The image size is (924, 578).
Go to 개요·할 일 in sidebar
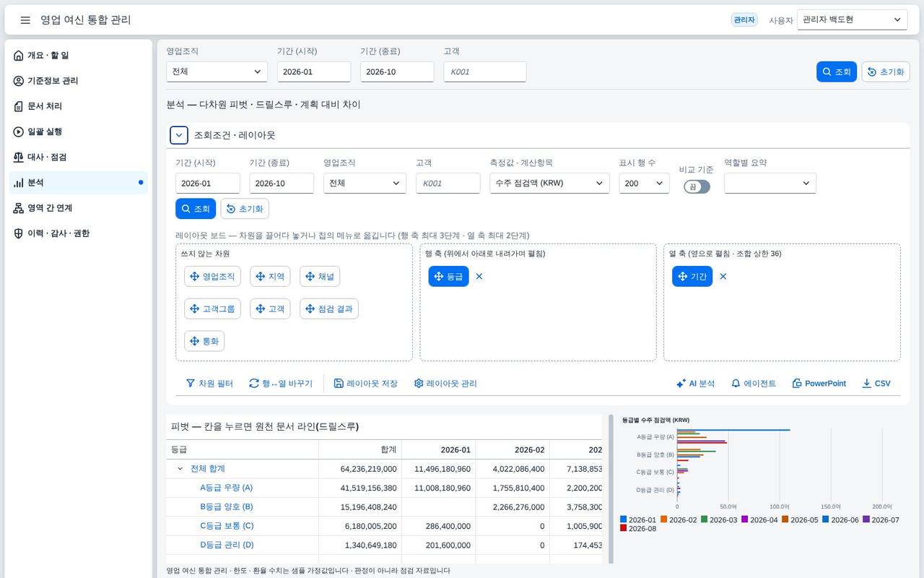click(x=79, y=56)
